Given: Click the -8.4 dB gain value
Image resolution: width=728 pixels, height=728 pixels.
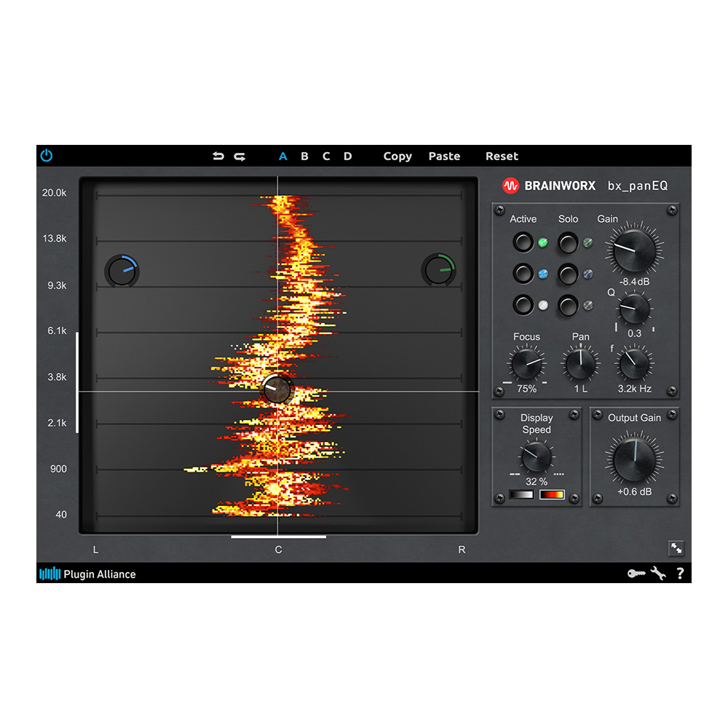Looking at the screenshot, I should point(635,282).
